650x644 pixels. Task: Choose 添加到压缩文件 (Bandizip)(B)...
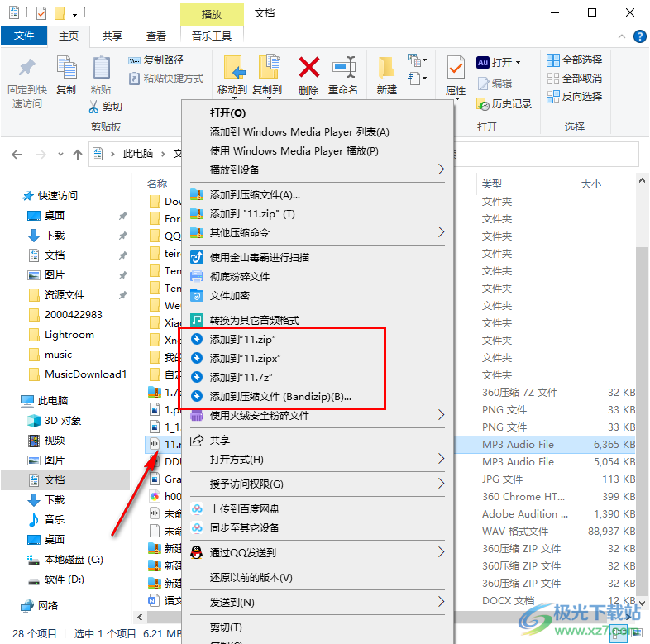click(x=317, y=397)
